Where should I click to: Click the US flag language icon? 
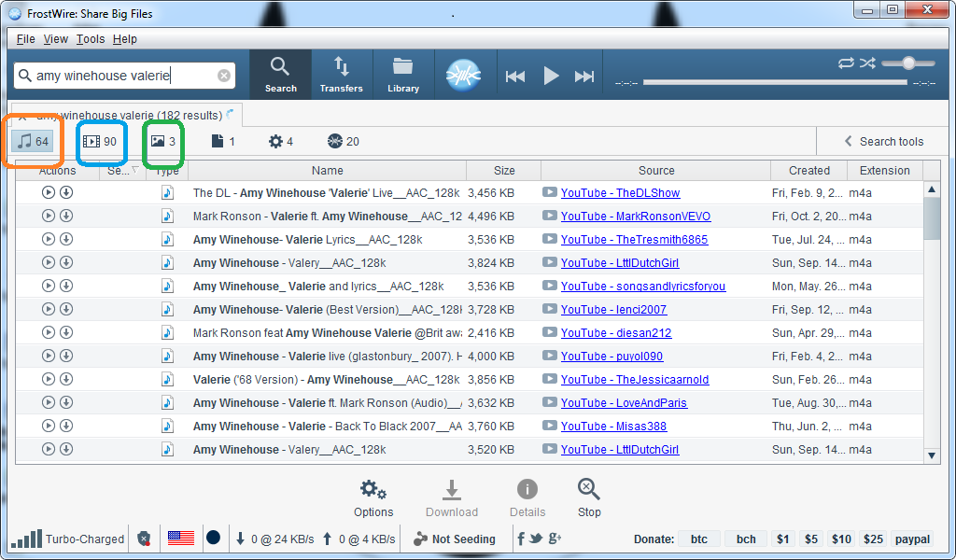point(180,538)
